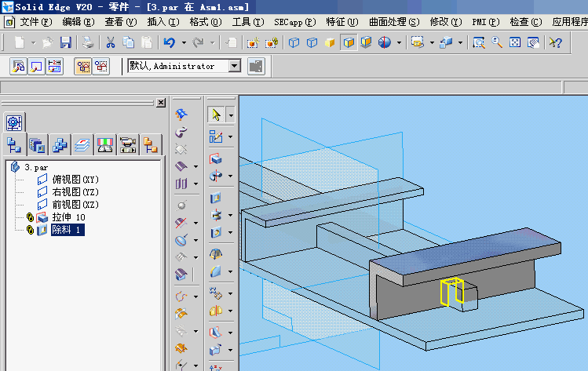This screenshot has height=371, width=588.
Task: Click the 3.par root node
Action: pos(35,167)
